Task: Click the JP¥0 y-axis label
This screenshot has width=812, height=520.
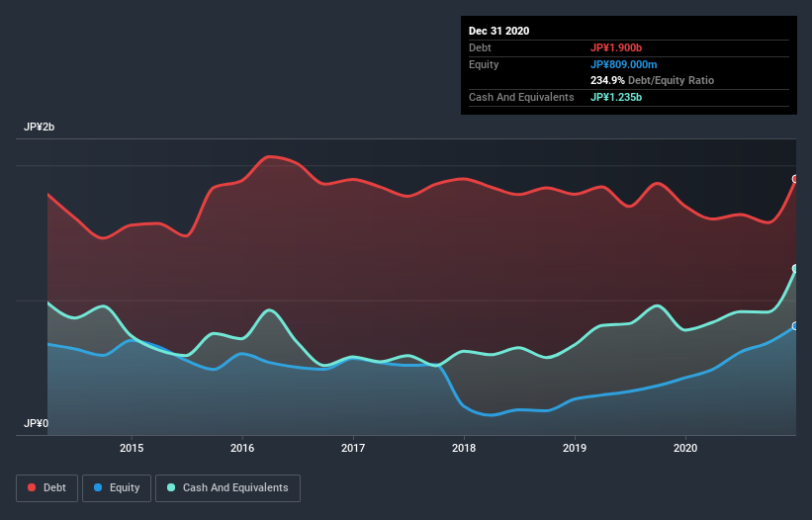Action: click(36, 424)
